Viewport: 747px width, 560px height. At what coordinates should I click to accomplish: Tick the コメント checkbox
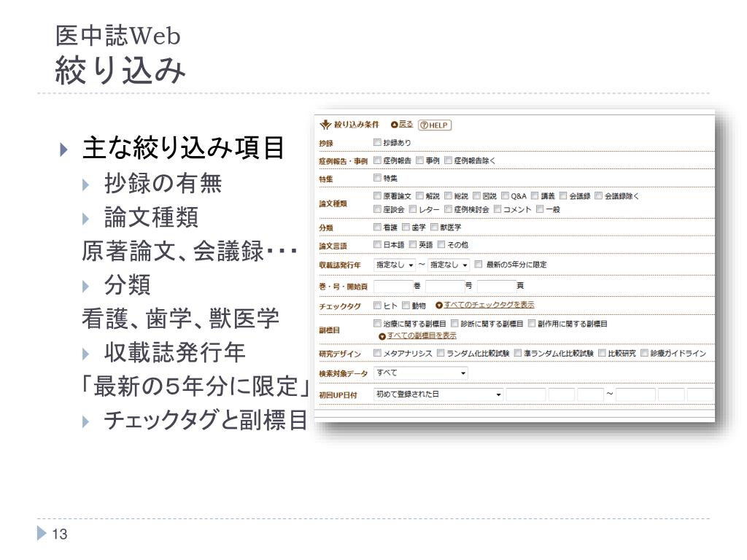498,209
